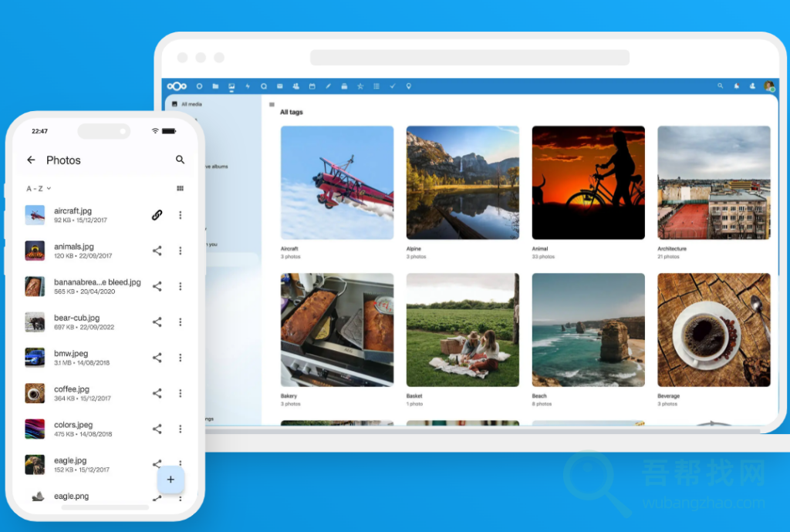Open the Mail app envelope icon
Viewport: 790px width, 532px height.
(x=280, y=86)
